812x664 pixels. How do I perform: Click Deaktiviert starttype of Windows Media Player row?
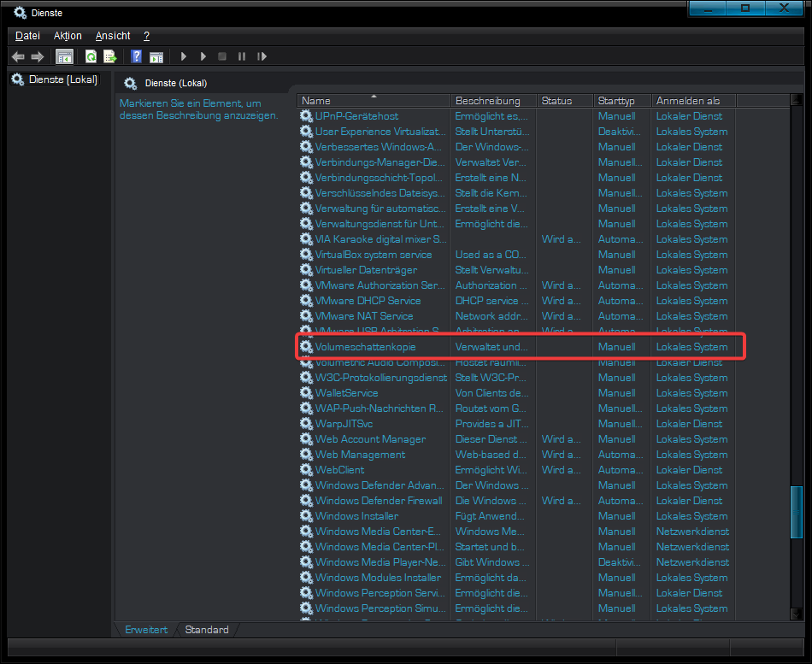[619, 562]
